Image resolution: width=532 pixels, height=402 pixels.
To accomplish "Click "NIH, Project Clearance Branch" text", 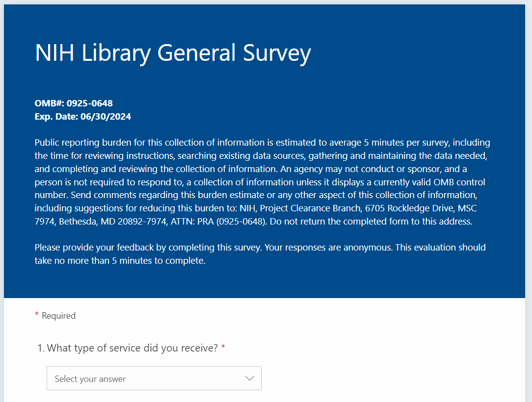I will coord(300,208).
